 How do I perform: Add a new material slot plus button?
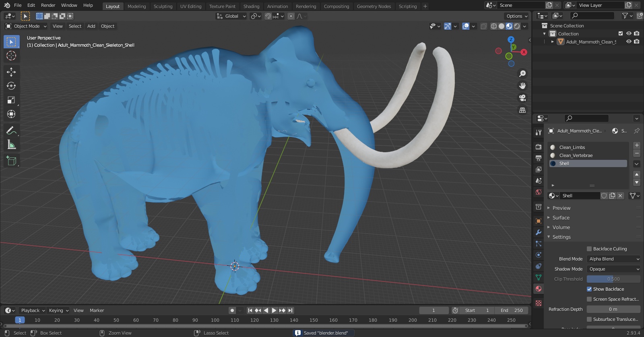point(637,145)
